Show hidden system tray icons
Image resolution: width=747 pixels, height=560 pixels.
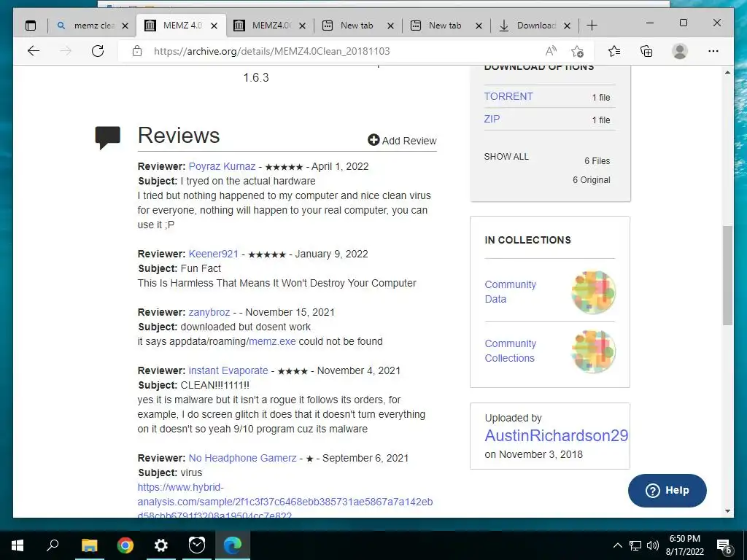pyautogui.click(x=617, y=545)
